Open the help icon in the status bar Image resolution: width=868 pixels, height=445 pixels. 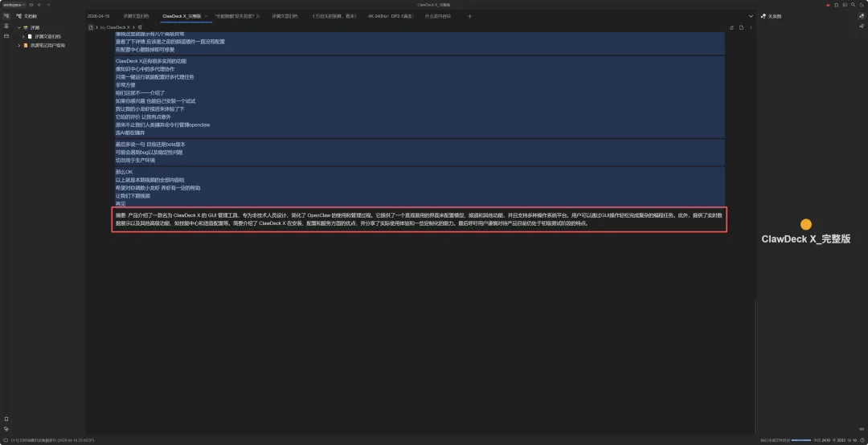tap(862, 440)
